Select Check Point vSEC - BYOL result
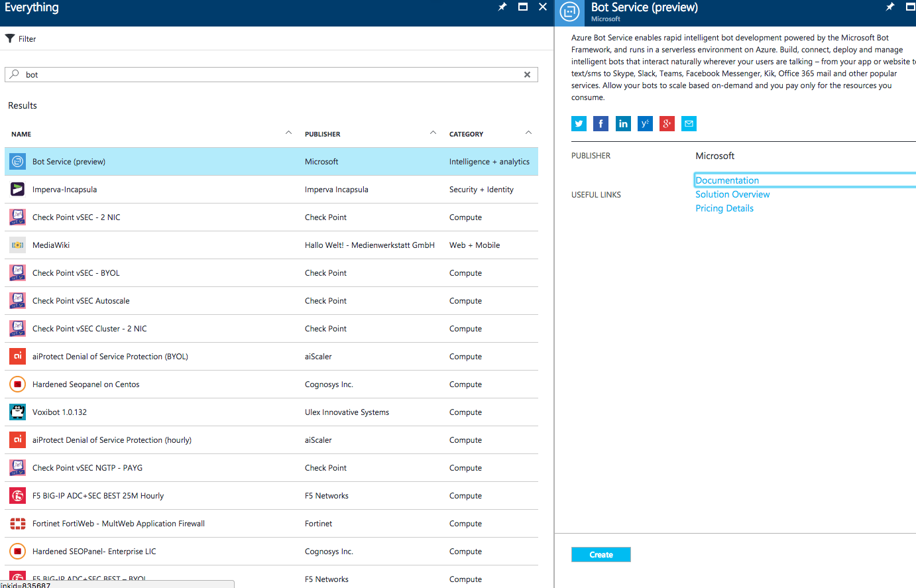Image resolution: width=916 pixels, height=588 pixels. [x=271, y=273]
